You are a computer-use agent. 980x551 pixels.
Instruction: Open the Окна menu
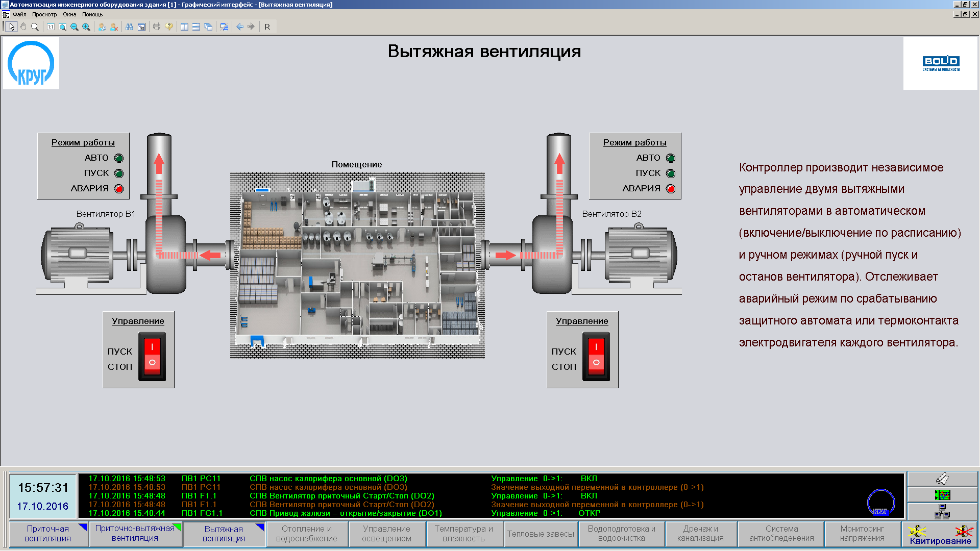69,14
